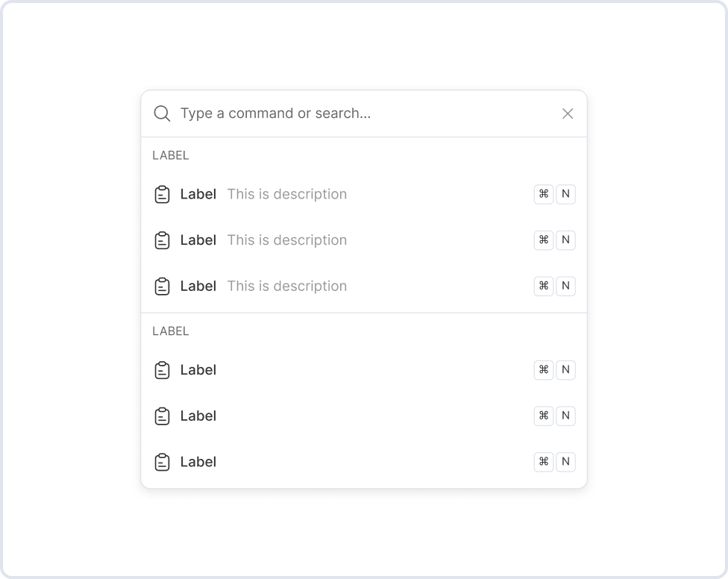This screenshot has height=579, width=728.
Task: Click clipboard icon of middle item in second group
Action: (162, 416)
